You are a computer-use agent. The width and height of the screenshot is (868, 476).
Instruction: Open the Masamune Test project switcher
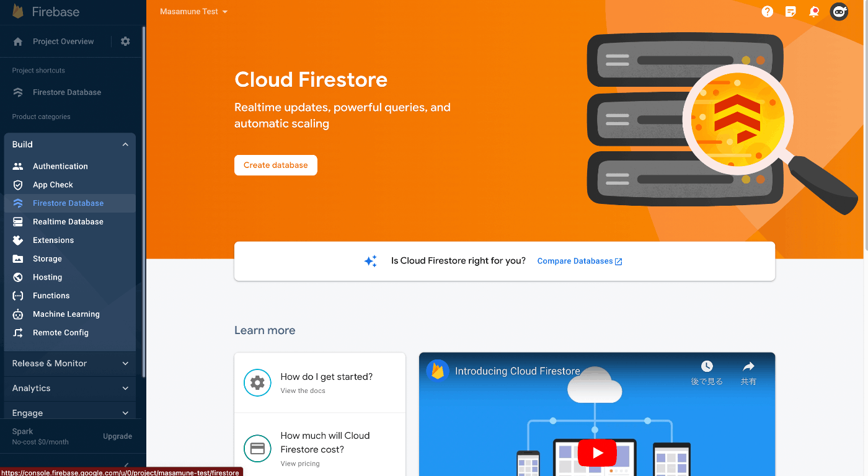point(193,11)
